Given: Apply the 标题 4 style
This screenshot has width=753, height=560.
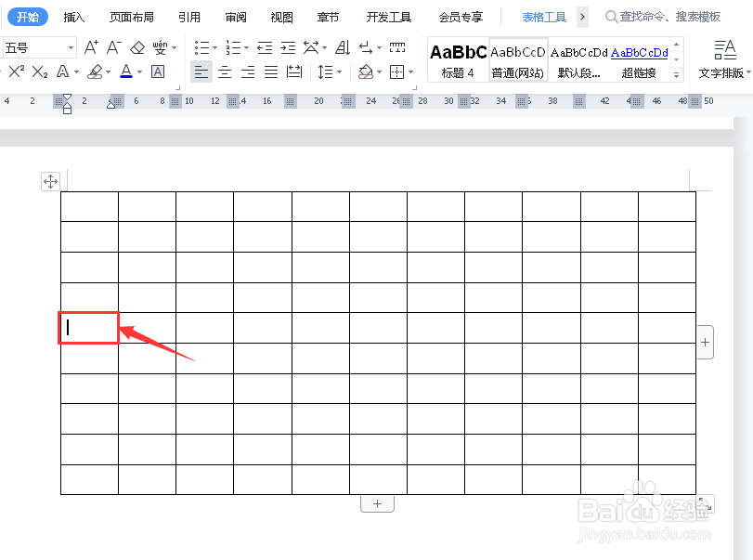Looking at the screenshot, I should (458, 60).
